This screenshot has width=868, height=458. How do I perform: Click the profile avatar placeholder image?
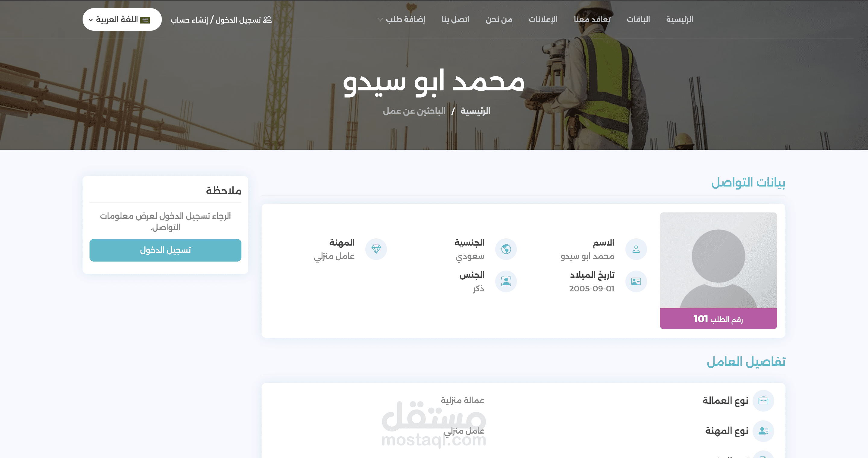tap(718, 260)
